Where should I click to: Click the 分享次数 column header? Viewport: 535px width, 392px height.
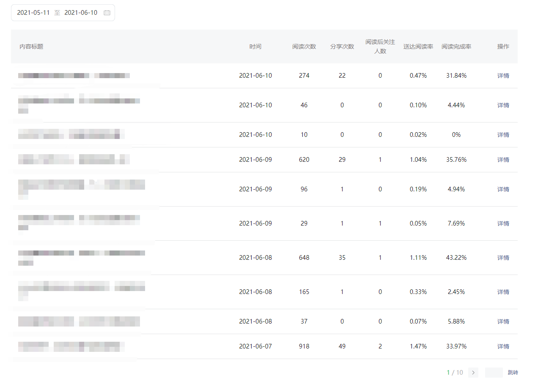pyautogui.click(x=342, y=46)
